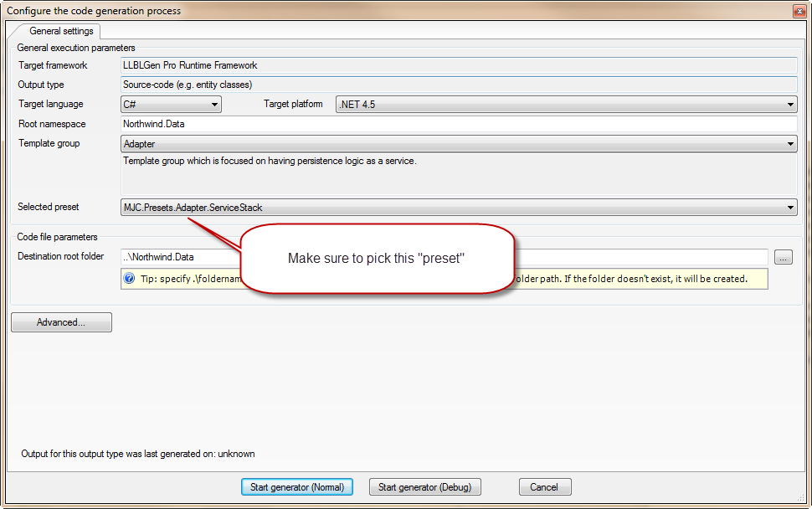The height and width of the screenshot is (509, 812).
Task: Open the Template group Adapter dropdown
Action: point(458,144)
